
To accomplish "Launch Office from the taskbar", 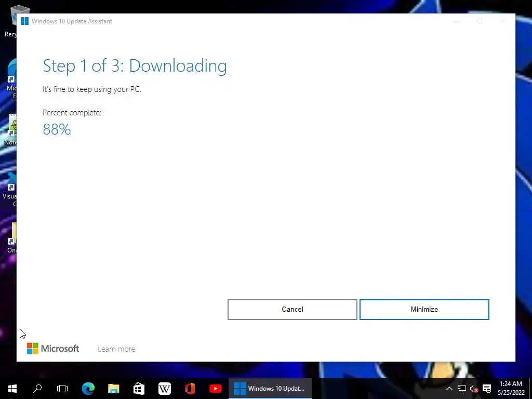I will click(190, 389).
